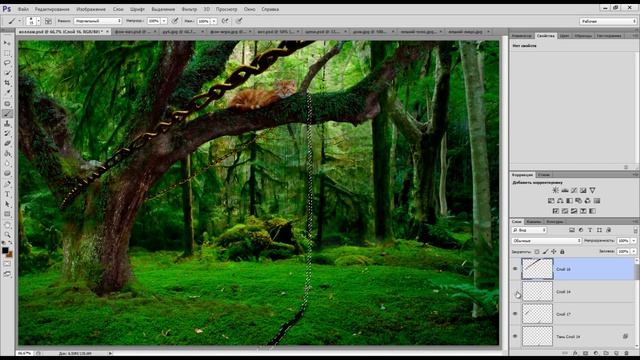
Task: Open the status bar info arrow
Action: (x=110, y=353)
